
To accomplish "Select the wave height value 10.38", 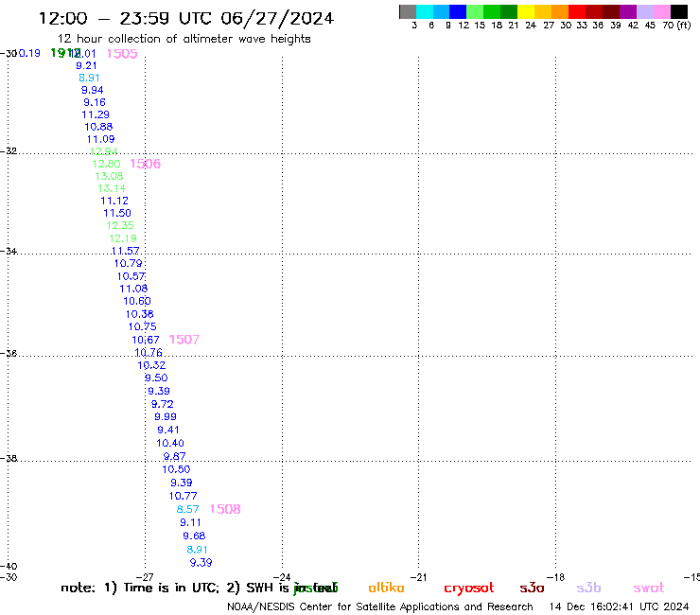I will 139,314.
